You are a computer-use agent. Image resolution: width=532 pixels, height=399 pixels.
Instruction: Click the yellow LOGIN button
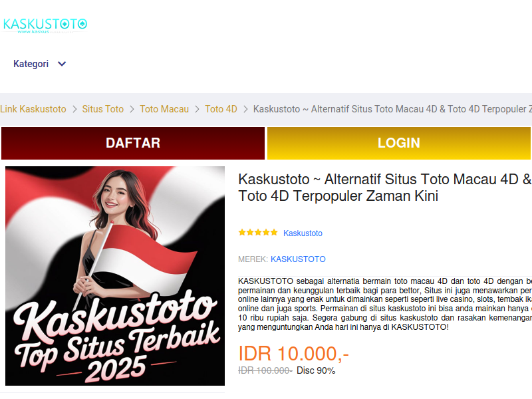[398, 143]
